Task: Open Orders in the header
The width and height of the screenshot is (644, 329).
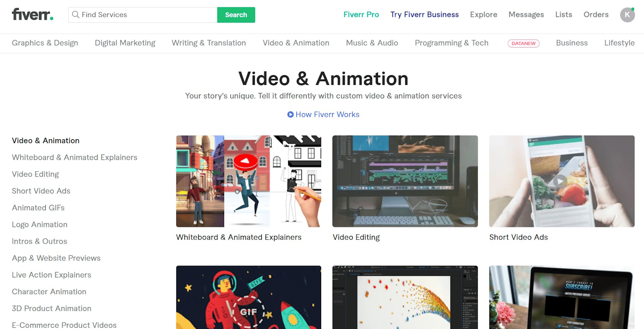Action: click(x=596, y=14)
